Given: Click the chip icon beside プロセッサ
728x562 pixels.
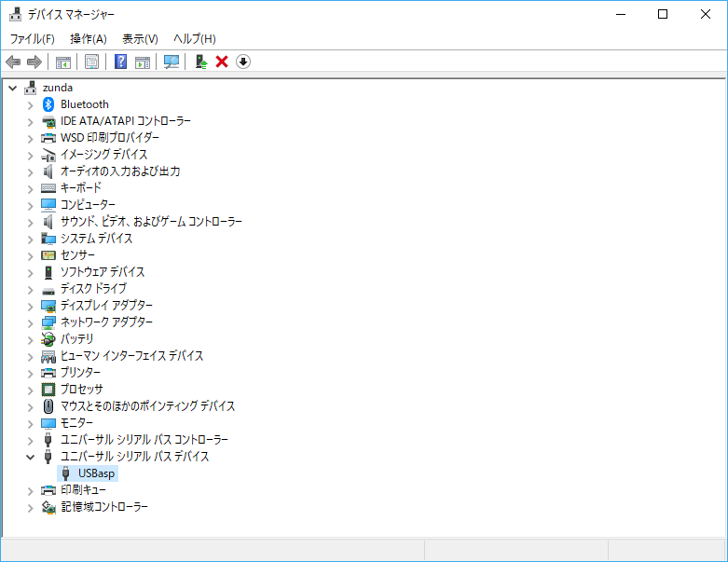Looking at the screenshot, I should tap(48, 390).
